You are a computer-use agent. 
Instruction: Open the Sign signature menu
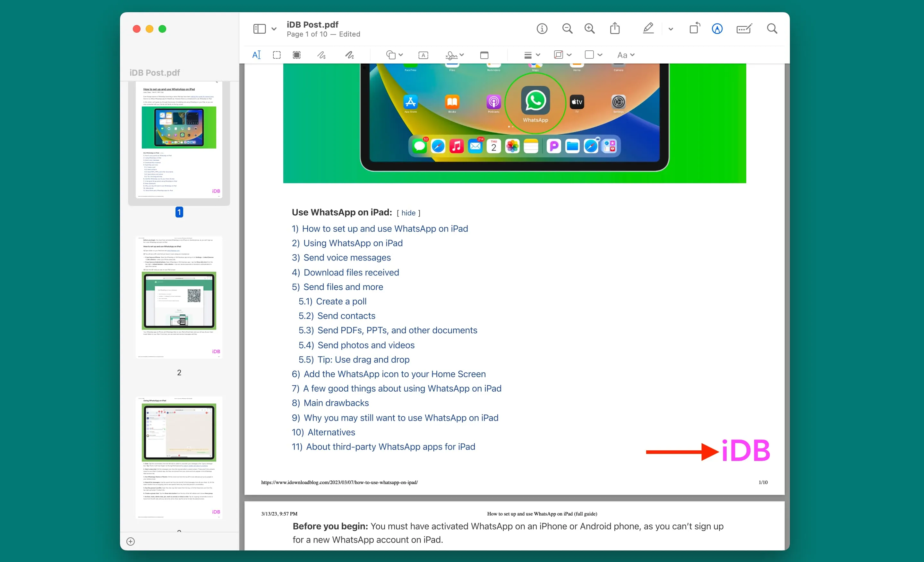click(x=455, y=55)
